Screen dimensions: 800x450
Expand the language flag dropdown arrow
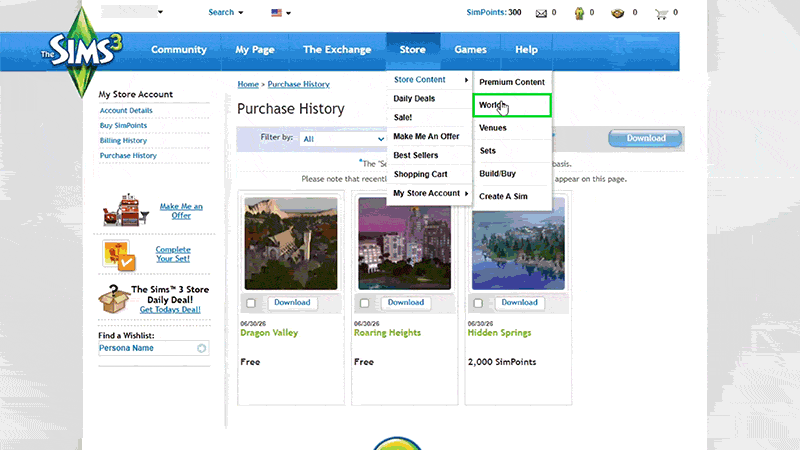click(x=288, y=13)
